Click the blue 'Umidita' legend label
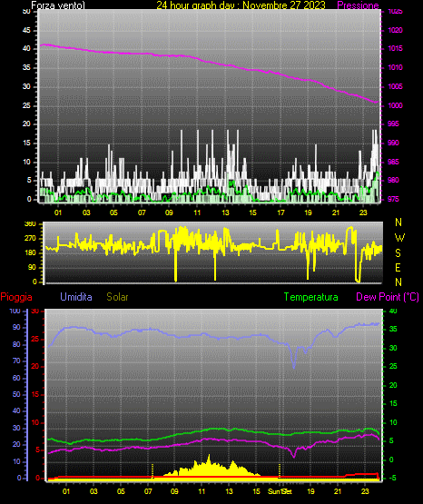The width and height of the screenshot is (423, 504). pos(76,297)
